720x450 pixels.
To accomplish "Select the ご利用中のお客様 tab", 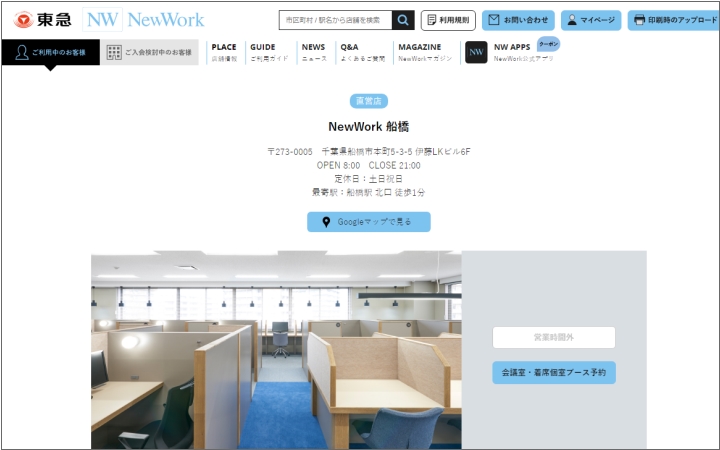I will pyautogui.click(x=51, y=52).
